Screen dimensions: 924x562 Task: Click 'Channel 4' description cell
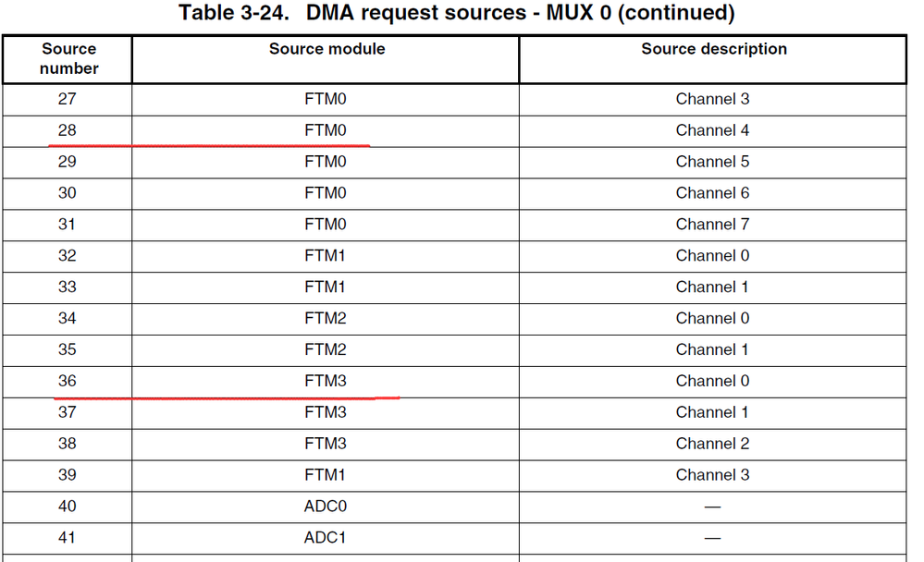[712, 130]
